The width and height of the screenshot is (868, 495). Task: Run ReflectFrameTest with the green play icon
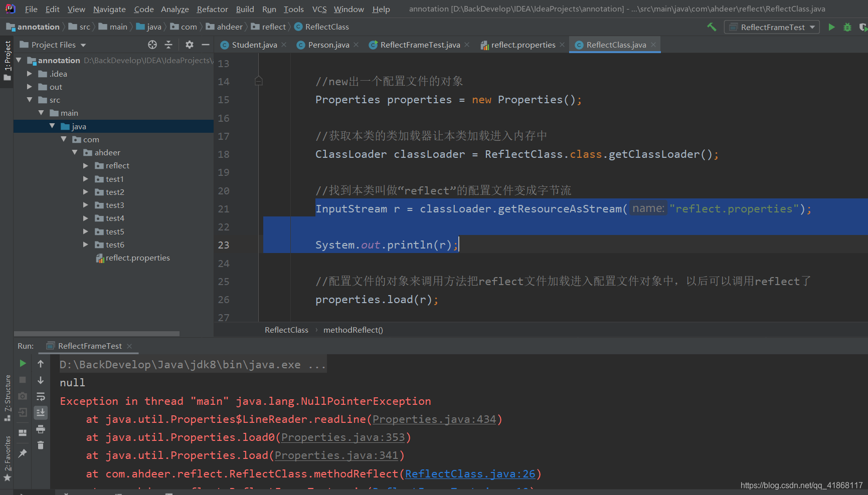click(831, 27)
